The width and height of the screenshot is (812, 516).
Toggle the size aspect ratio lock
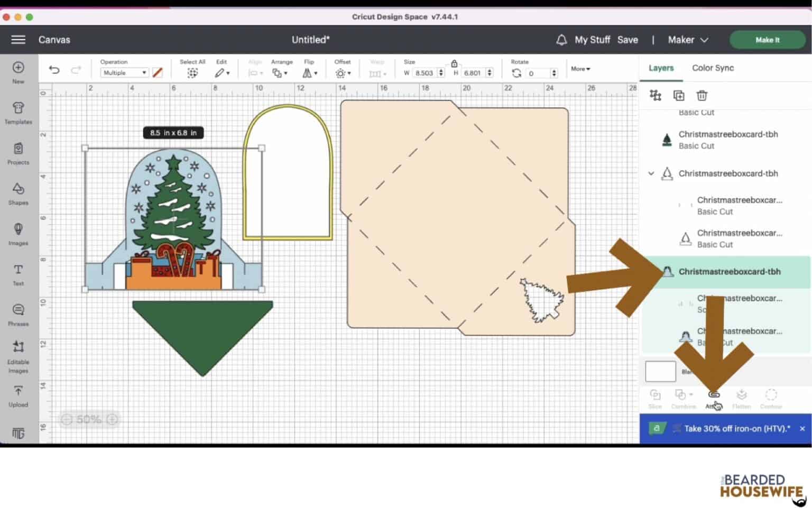pos(454,62)
